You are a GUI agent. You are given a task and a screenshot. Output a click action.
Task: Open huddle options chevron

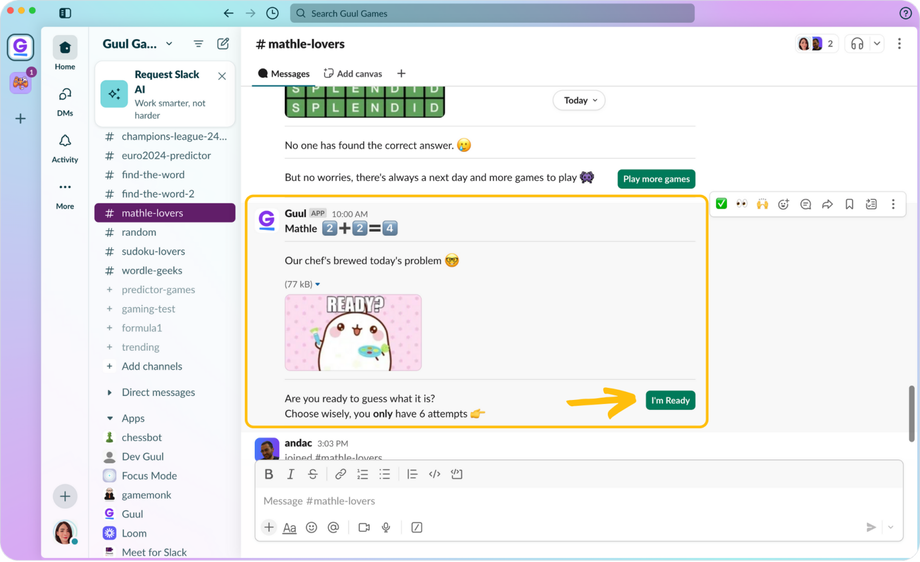(877, 43)
